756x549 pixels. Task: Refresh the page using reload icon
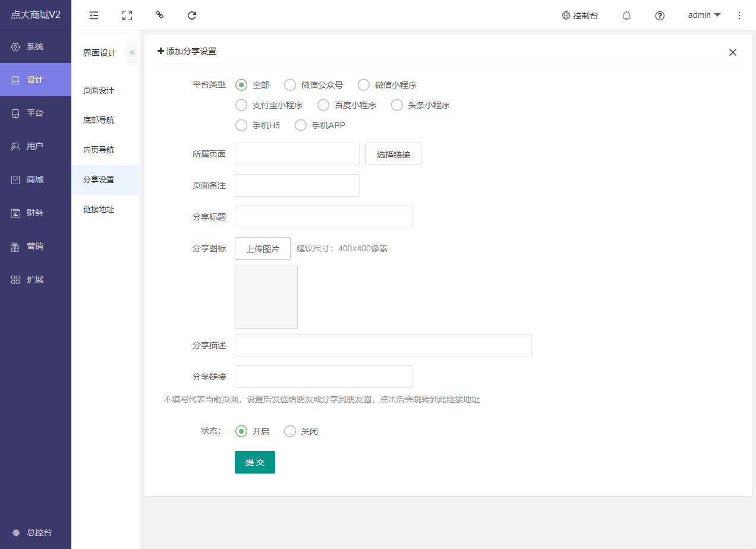pos(192,15)
